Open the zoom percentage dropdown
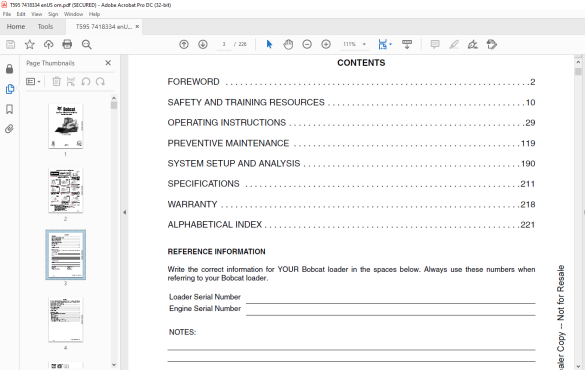Screen dimensions: 585x370 pyautogui.click(x=364, y=44)
